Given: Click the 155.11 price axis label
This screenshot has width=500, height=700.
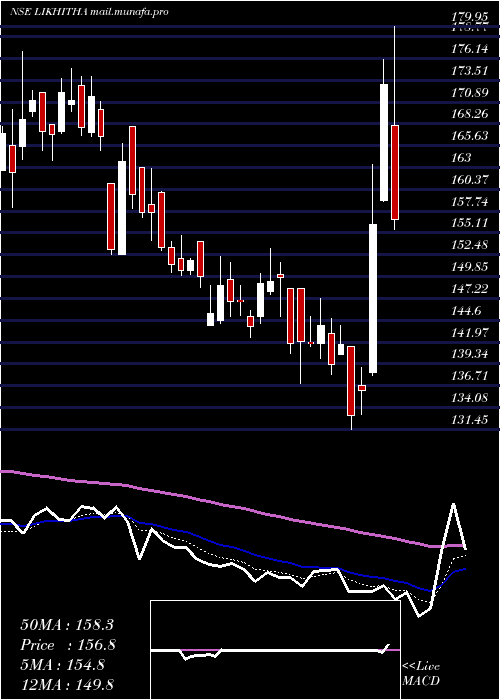Looking at the screenshot, I should pos(469,223).
